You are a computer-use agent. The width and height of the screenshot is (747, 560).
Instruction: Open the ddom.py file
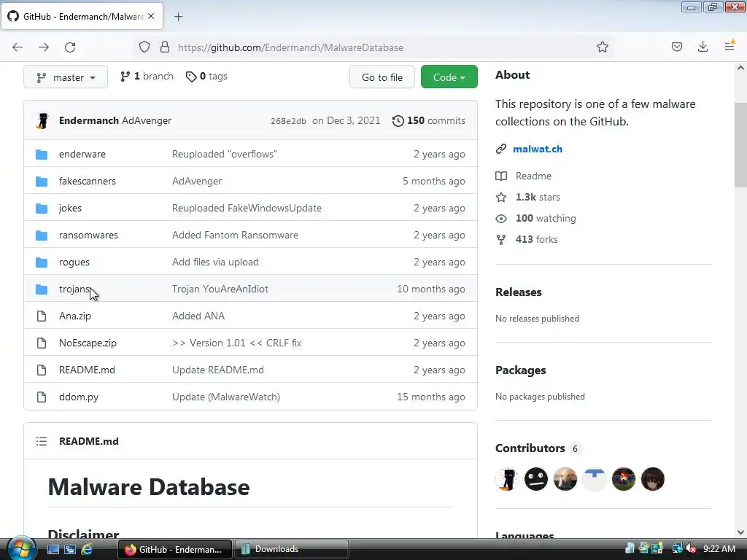(79, 397)
